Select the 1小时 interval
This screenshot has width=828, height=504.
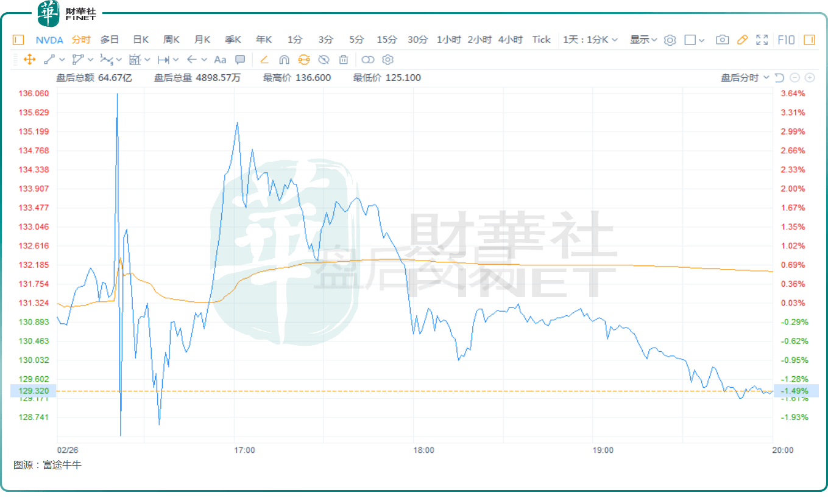click(x=448, y=40)
